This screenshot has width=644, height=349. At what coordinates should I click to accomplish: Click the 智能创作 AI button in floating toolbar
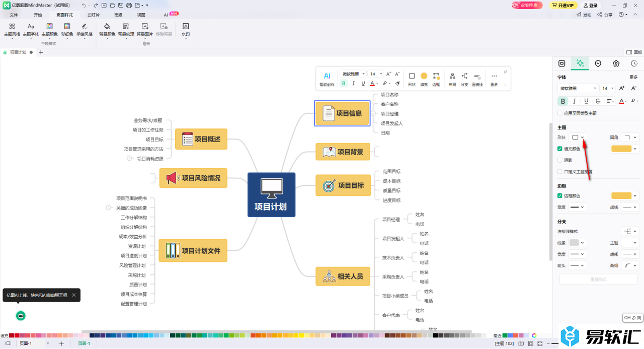[327, 79]
